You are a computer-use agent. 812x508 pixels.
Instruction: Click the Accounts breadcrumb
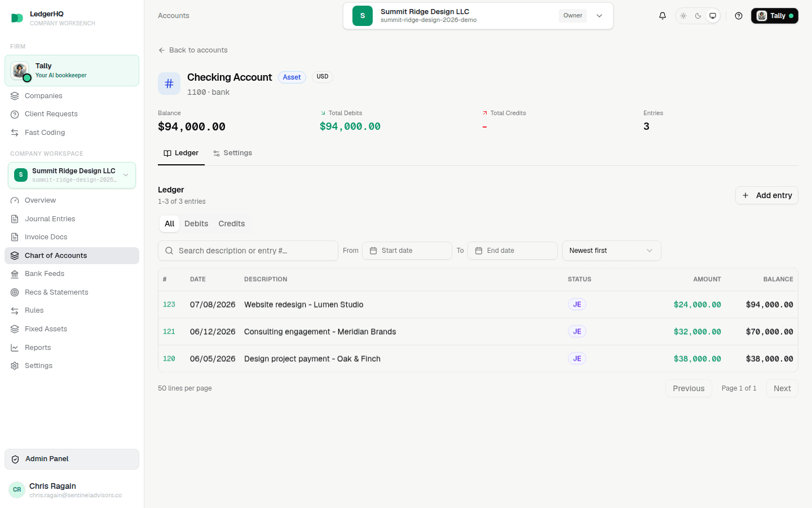point(174,16)
